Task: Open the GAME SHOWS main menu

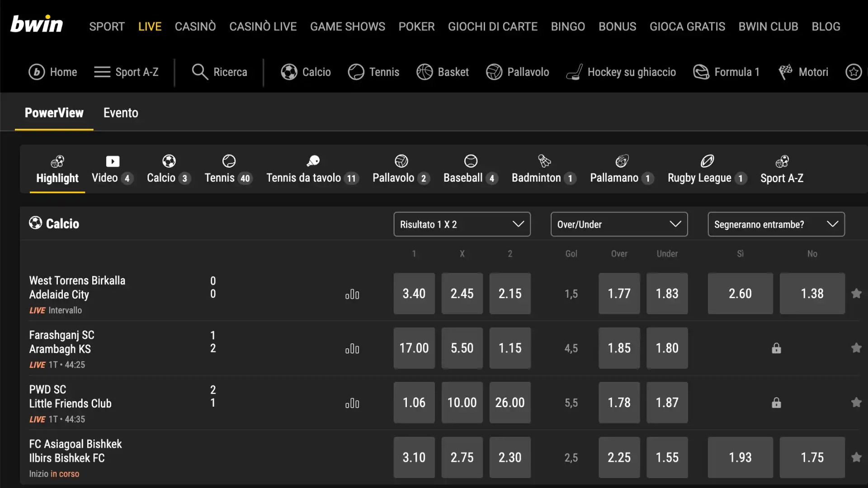Action: 348,27
